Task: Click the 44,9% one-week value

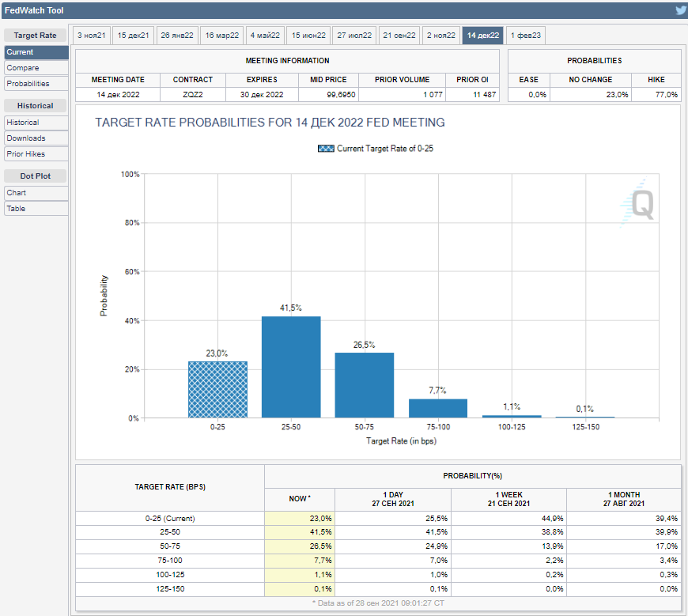Action: pos(508,519)
